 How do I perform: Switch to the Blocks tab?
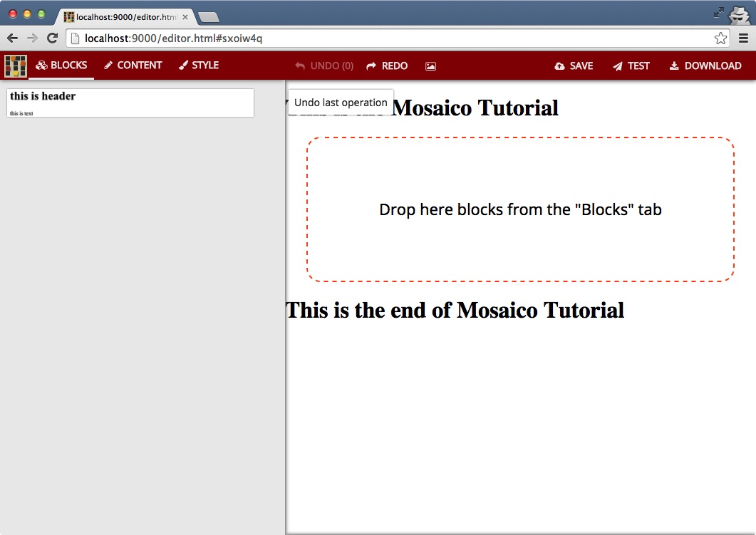pyautogui.click(x=61, y=66)
